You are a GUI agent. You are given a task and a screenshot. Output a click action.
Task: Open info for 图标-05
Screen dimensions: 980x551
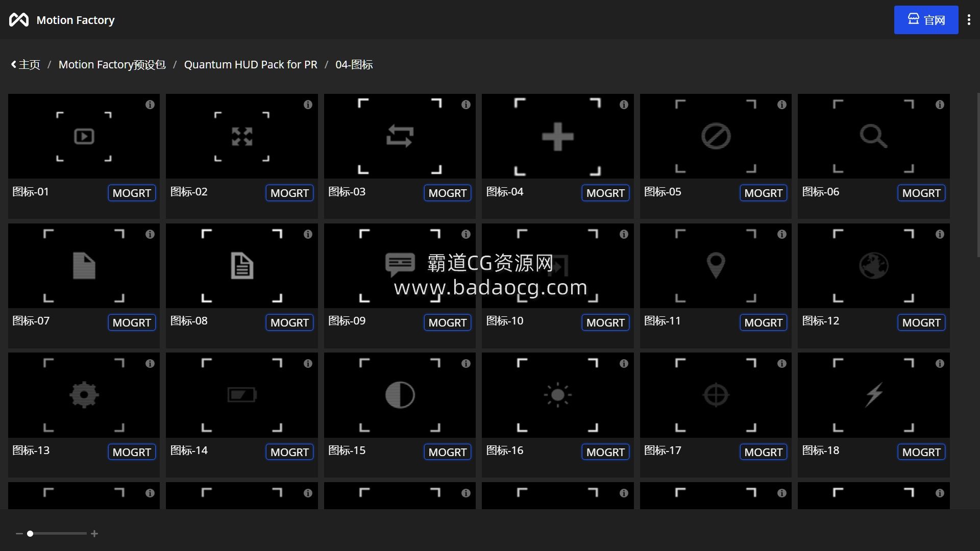[x=782, y=105]
